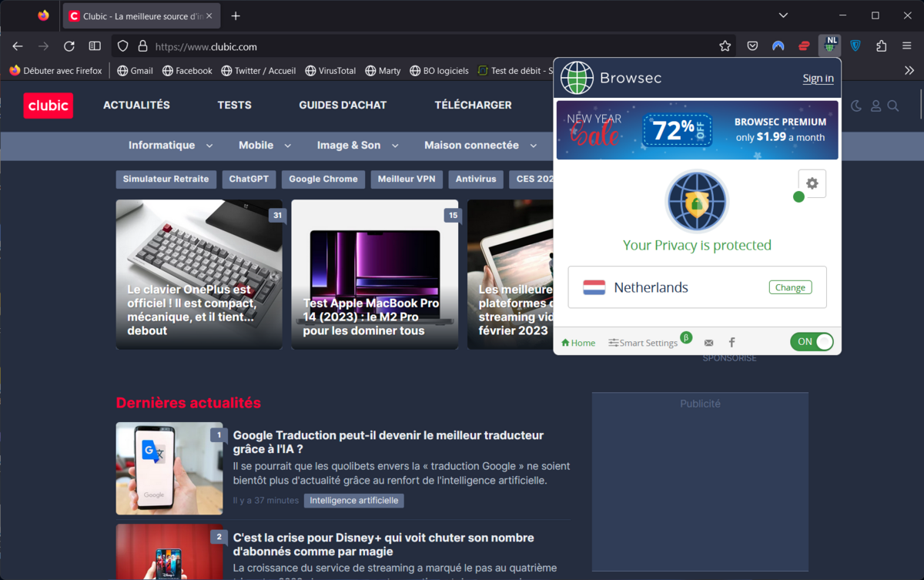This screenshot has height=580, width=924.
Task: Open Clubic user account icon
Action: coord(875,106)
